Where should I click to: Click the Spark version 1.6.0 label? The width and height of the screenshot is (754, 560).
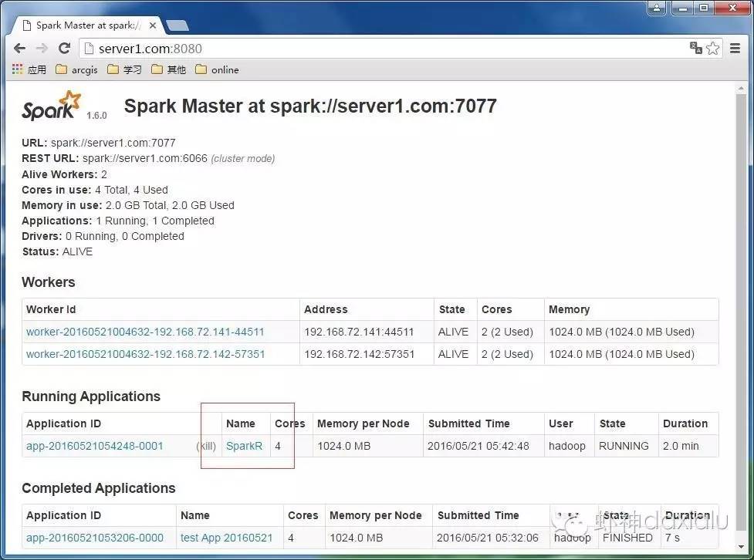click(96, 116)
